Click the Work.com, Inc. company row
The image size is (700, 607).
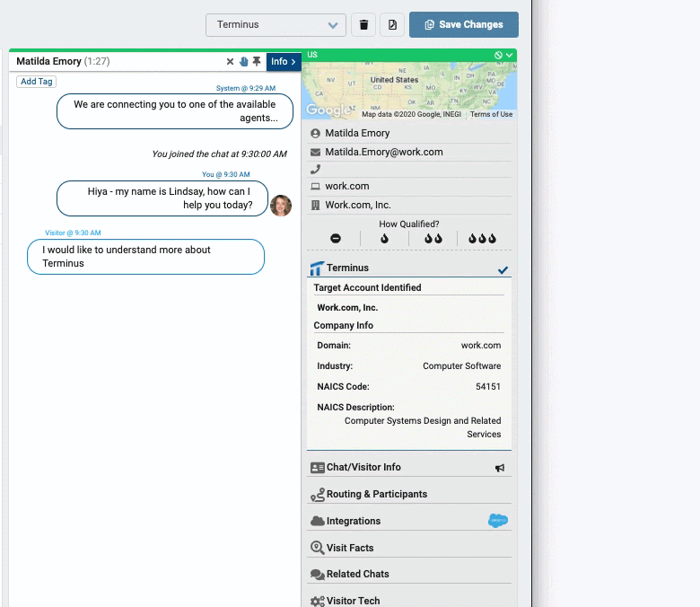[409, 205]
